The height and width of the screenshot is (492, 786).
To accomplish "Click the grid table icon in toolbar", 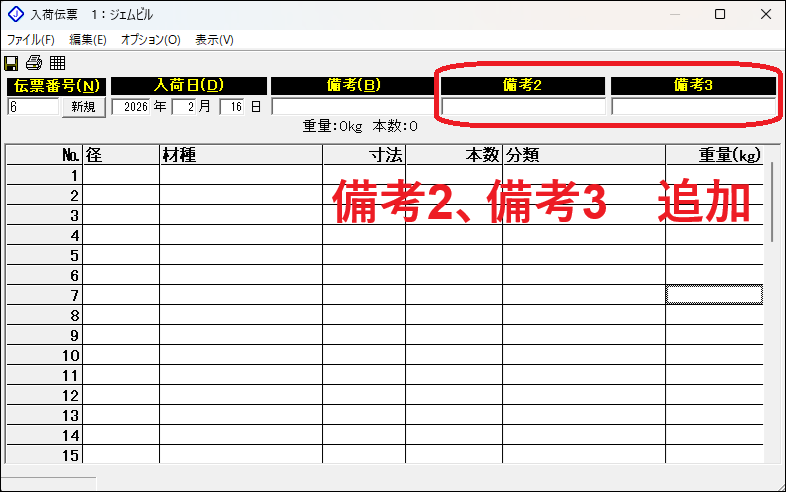I will point(57,64).
